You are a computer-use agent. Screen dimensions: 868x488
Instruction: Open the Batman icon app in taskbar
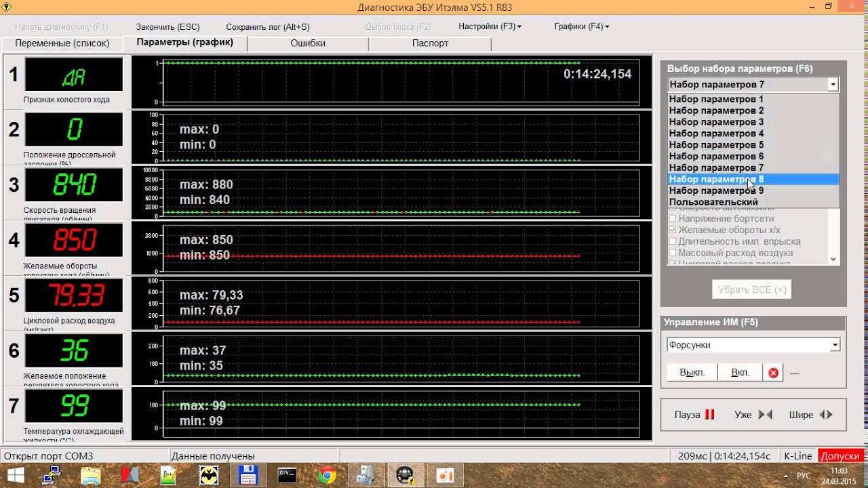pos(208,475)
